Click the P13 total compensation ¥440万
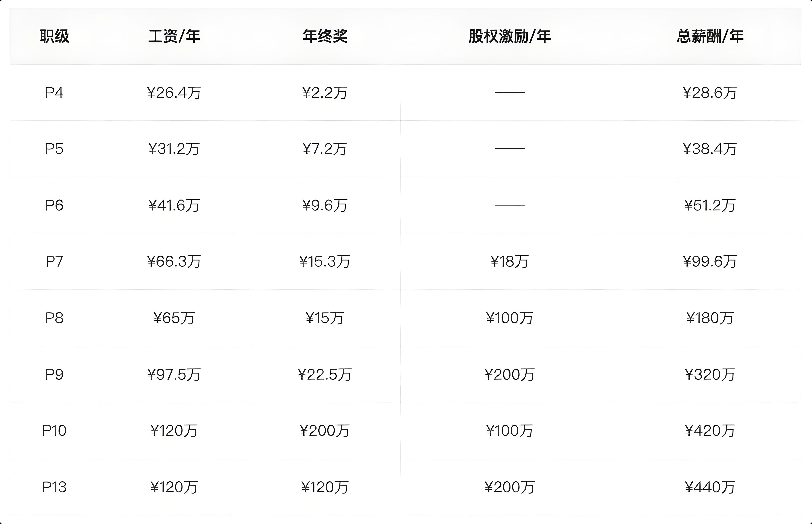The width and height of the screenshot is (812, 524). pos(710,487)
